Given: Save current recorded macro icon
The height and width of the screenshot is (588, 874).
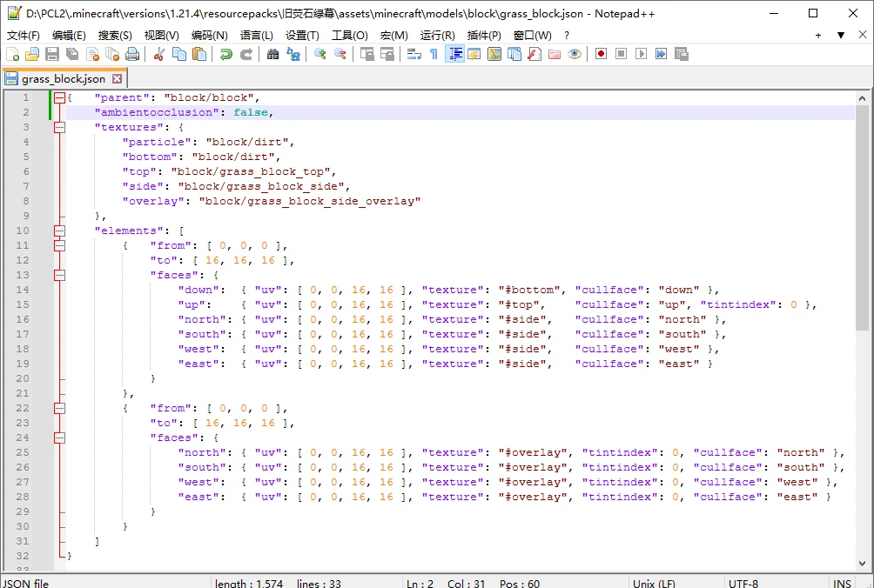Looking at the screenshot, I should click(x=681, y=54).
